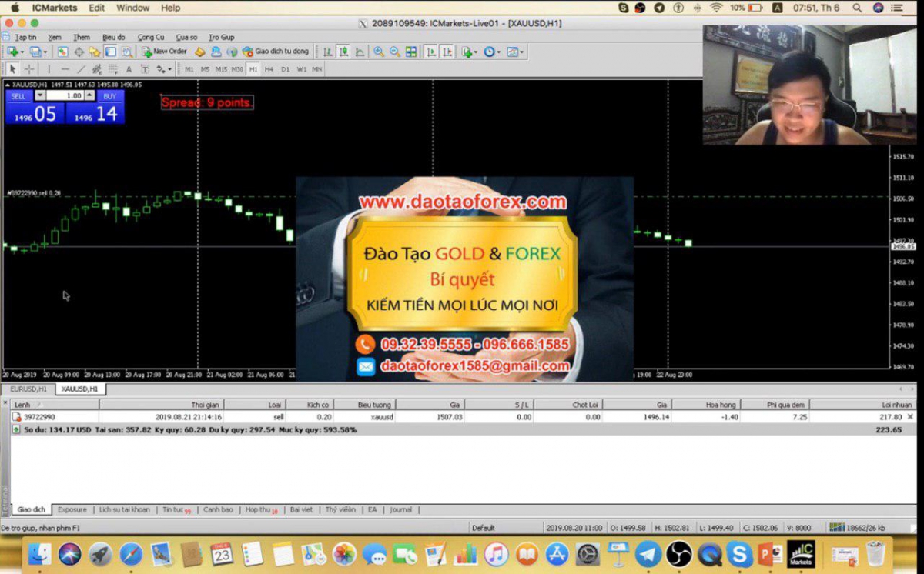The image size is (924, 574).
Task: Select the M15 timeframe
Action: click(221, 69)
